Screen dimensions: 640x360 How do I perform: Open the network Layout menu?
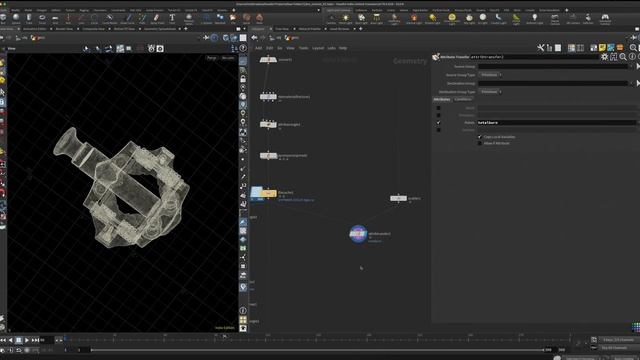318,48
